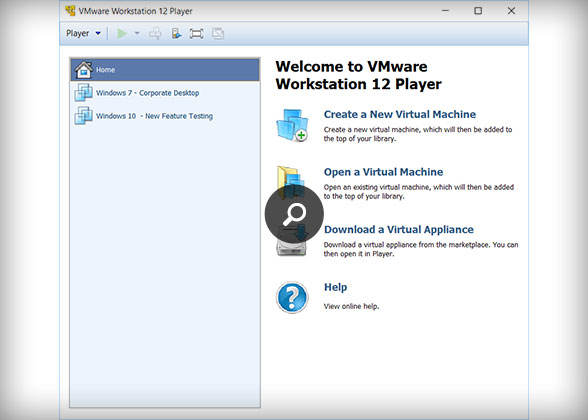Click the Windows 10 VM icon

click(x=83, y=116)
